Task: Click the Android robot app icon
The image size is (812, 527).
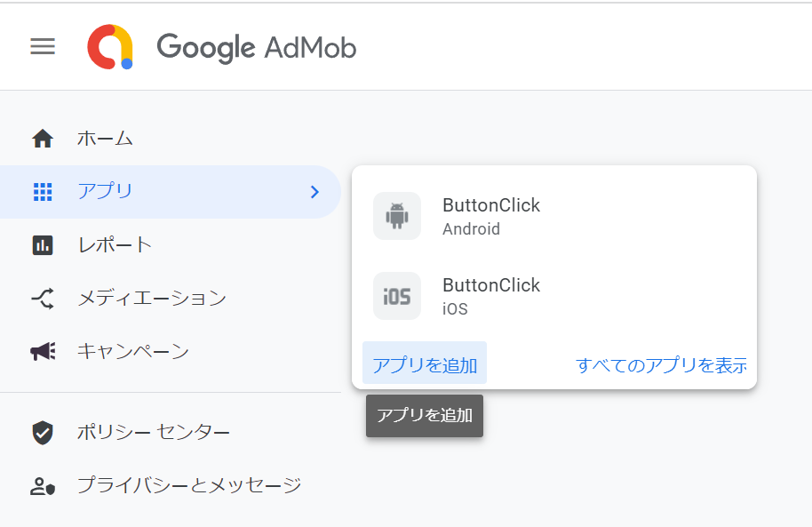Action: tap(397, 216)
